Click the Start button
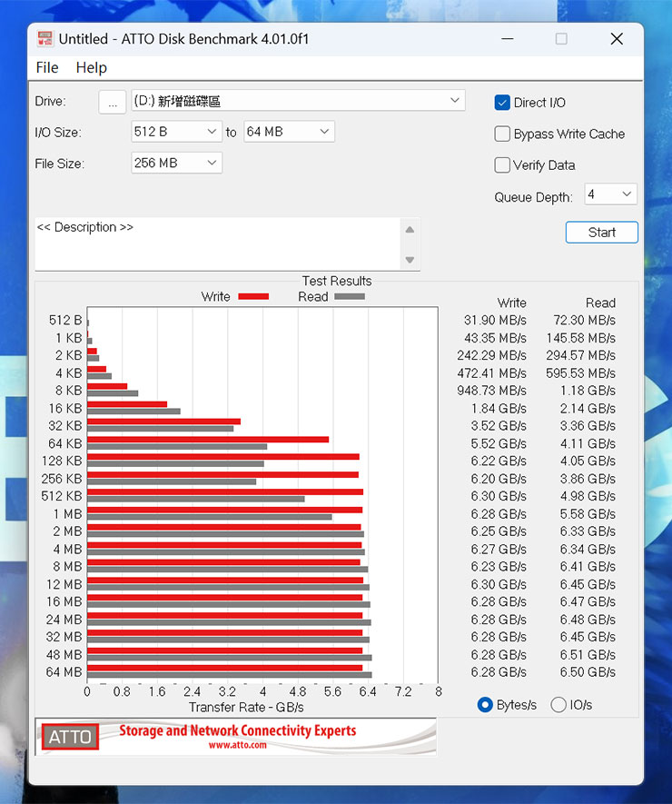 click(x=602, y=233)
